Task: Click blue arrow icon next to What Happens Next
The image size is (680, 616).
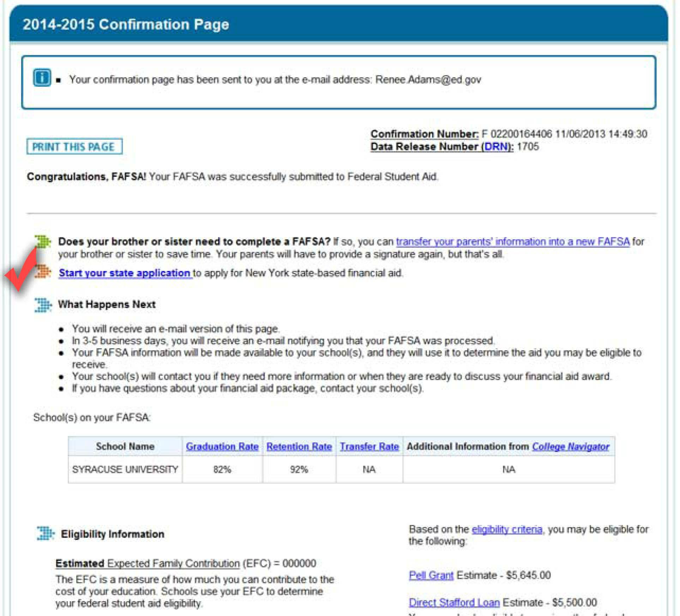Action: pyautogui.click(x=43, y=305)
